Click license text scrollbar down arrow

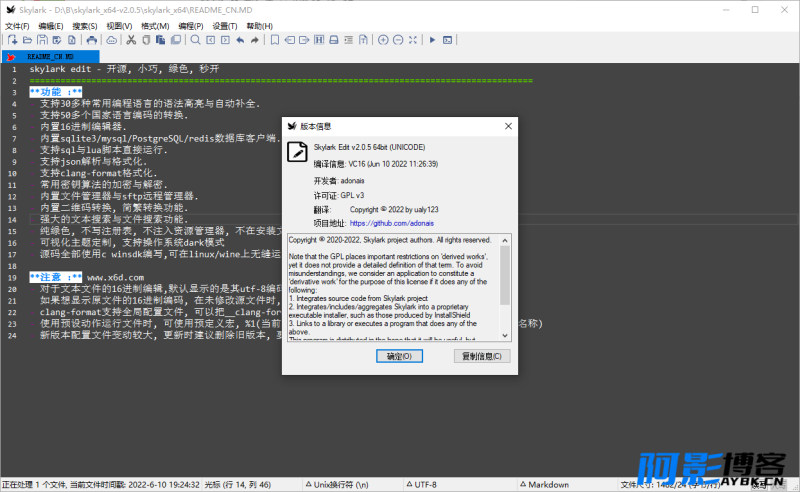tap(505, 335)
